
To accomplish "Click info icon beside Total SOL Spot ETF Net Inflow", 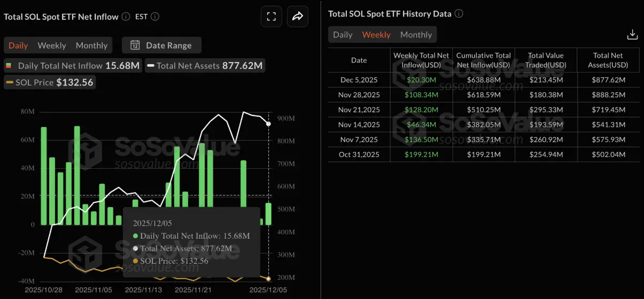I will (x=126, y=17).
